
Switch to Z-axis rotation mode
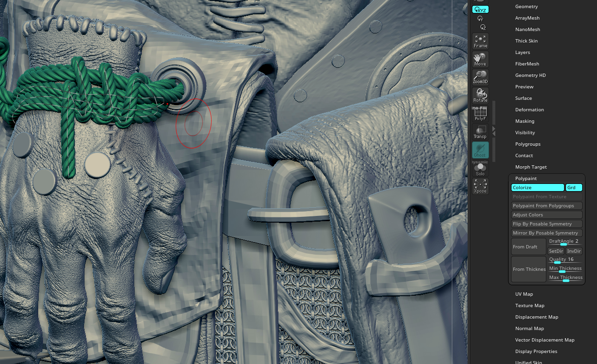pos(482,27)
